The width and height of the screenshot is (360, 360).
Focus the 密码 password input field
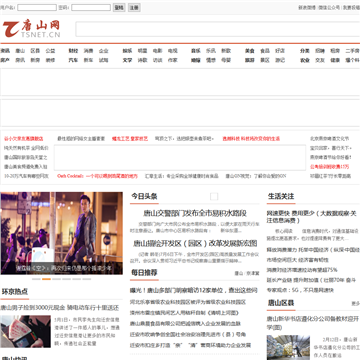click(x=91, y=7)
